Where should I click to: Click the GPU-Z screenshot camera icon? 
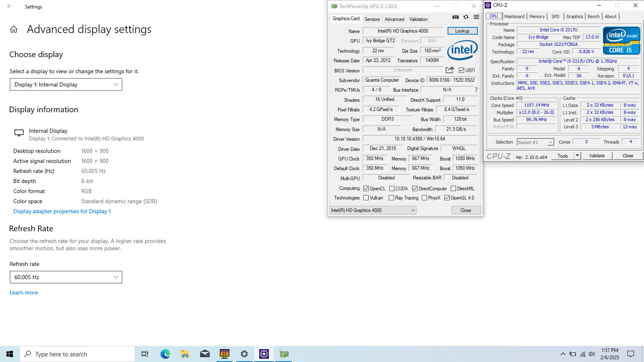point(455,17)
